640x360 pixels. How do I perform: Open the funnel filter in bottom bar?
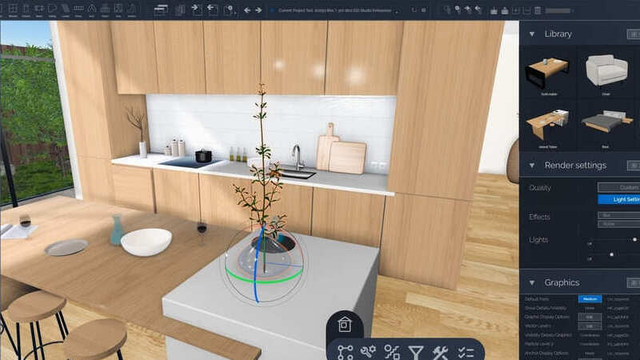point(416,352)
